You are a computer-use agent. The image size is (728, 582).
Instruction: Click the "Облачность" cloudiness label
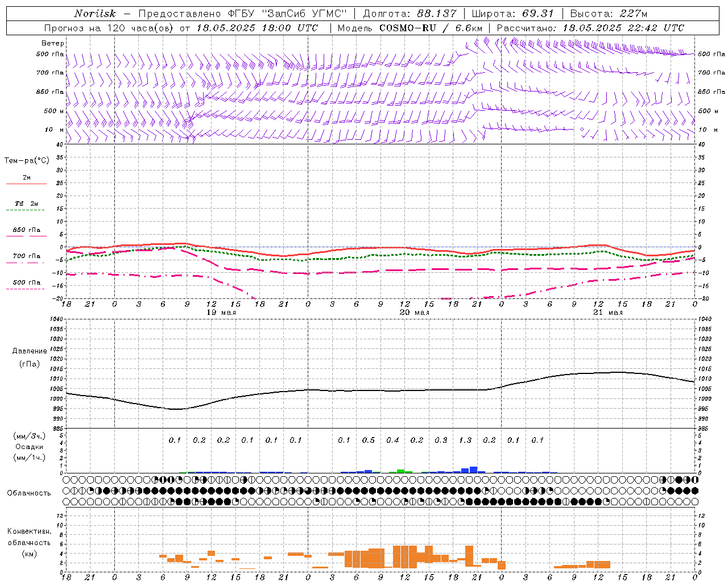(x=29, y=493)
